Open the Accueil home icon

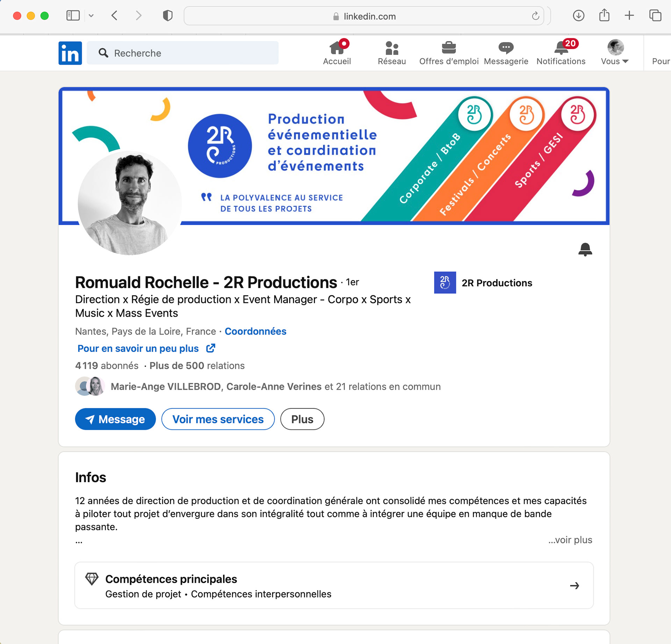click(x=337, y=48)
